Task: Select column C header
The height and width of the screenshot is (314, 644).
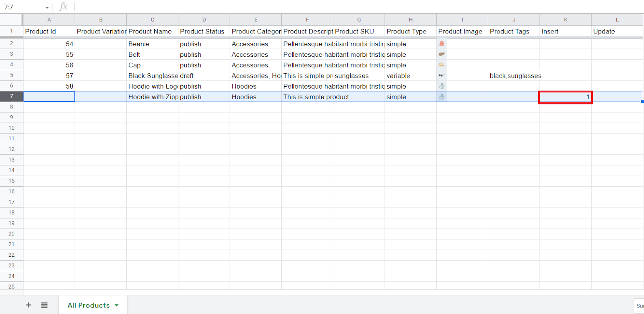Action: (153, 20)
